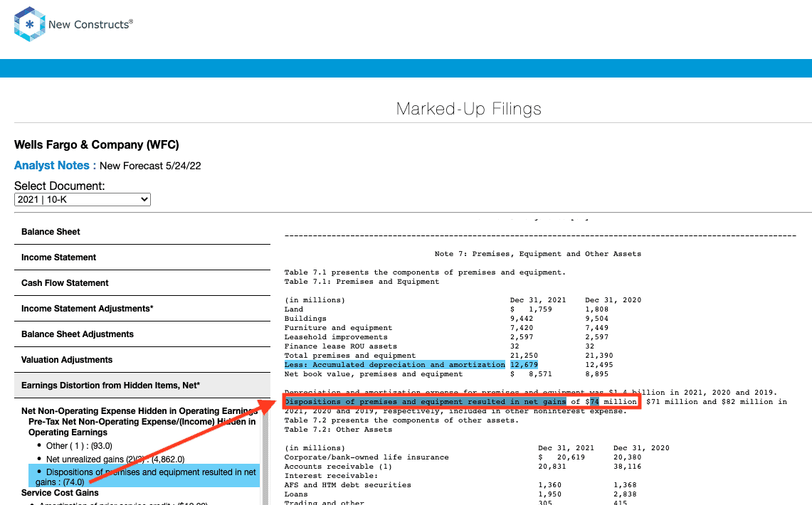The width and height of the screenshot is (812, 505).
Task: Click the Corporate/bank-owned life insurance label
Action: point(366,457)
